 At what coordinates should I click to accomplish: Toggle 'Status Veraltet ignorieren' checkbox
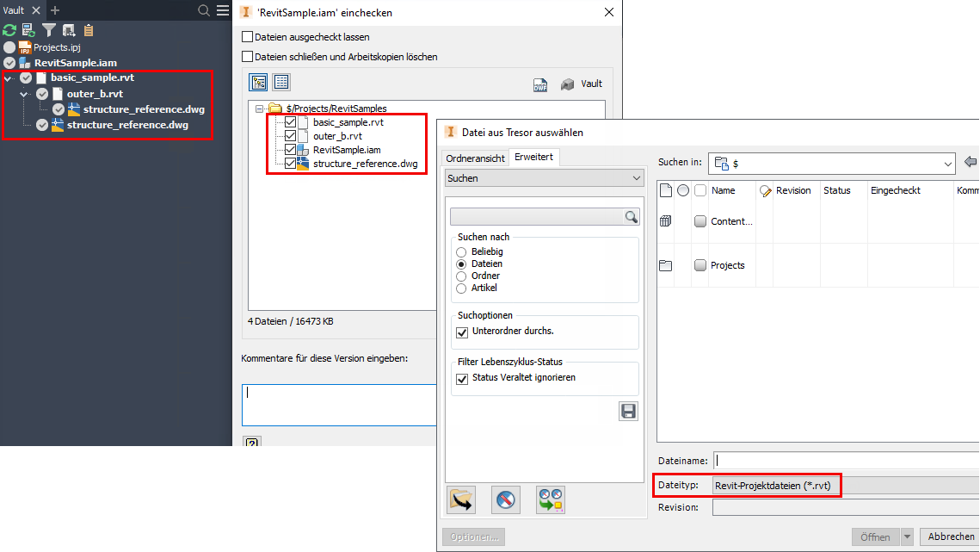462,378
